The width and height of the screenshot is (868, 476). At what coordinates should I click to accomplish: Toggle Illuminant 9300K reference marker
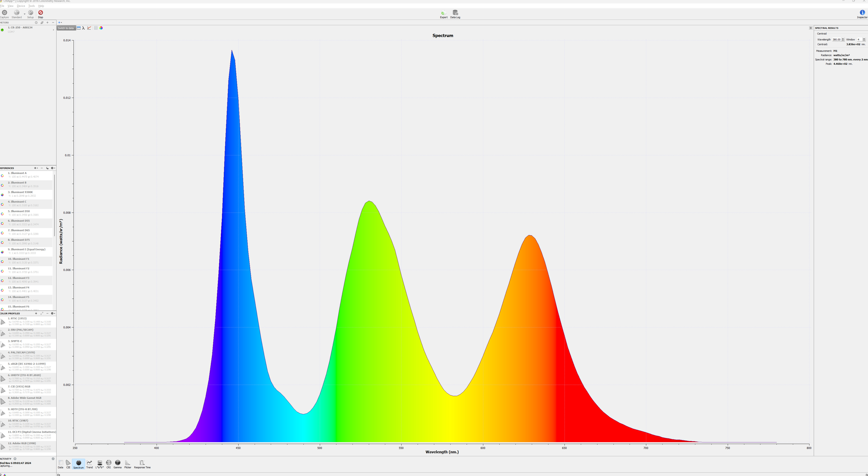(2, 195)
